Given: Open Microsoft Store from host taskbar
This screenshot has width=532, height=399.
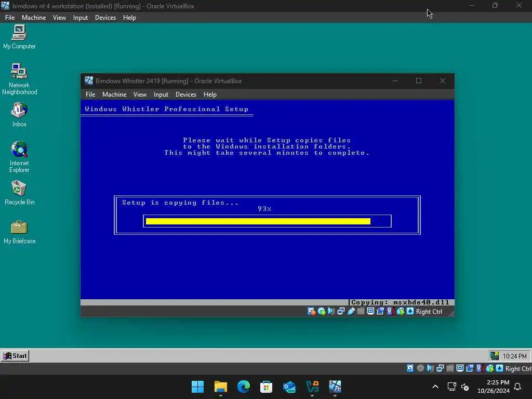Looking at the screenshot, I should (x=267, y=387).
